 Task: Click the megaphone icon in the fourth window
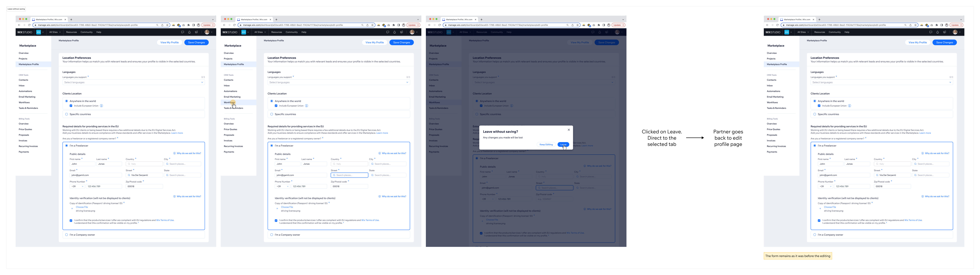[945, 32]
